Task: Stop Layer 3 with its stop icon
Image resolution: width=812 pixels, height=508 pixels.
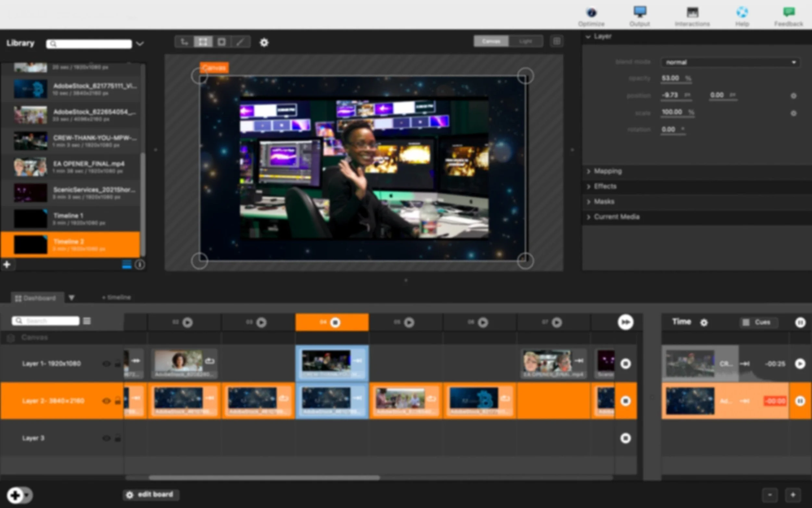Action: click(625, 438)
